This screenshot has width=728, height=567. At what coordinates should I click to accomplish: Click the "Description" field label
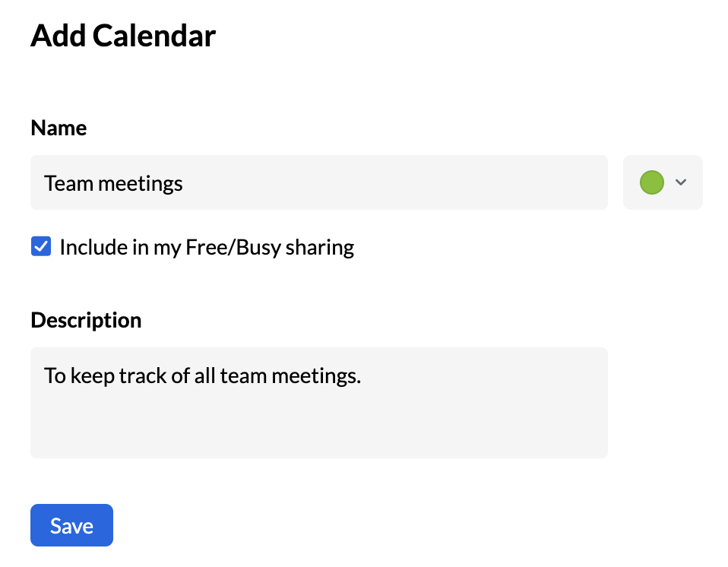tap(86, 320)
